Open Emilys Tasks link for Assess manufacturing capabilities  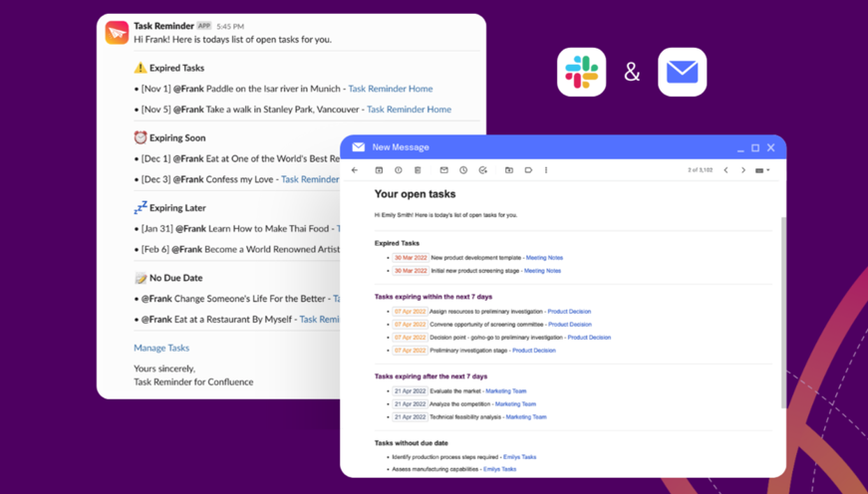click(x=500, y=469)
